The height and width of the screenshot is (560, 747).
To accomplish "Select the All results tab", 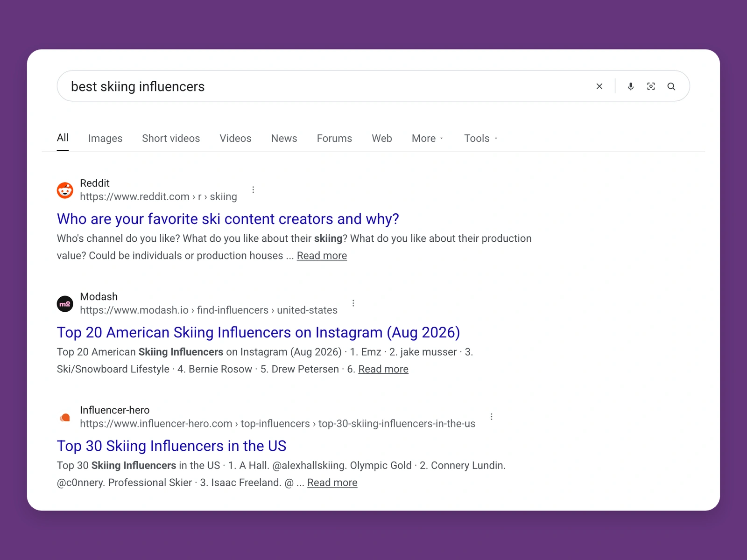I will 63,138.
